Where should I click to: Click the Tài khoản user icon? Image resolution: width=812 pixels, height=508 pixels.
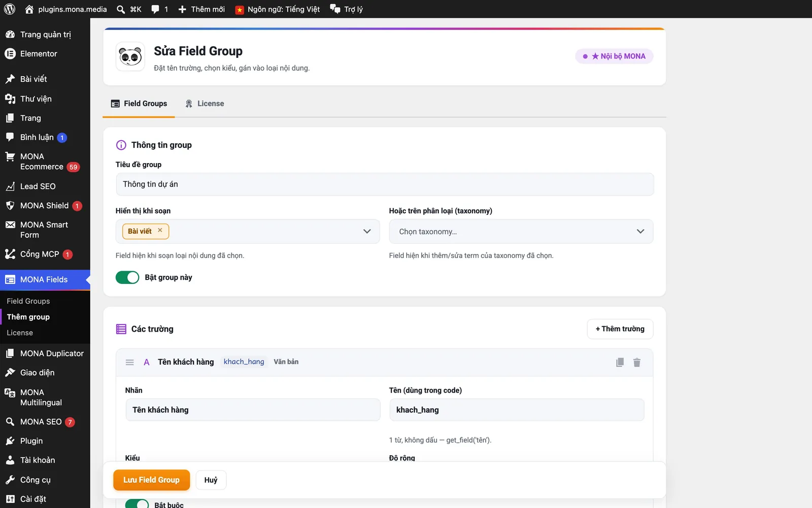click(x=10, y=460)
